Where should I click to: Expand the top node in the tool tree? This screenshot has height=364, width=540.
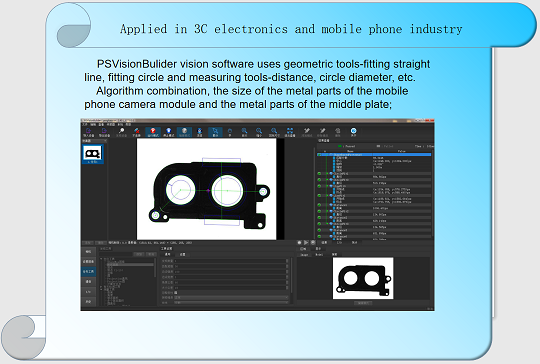(x=101, y=259)
